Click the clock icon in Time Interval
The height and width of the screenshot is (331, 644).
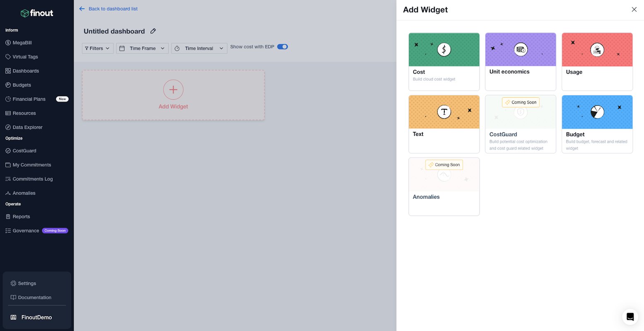click(177, 48)
